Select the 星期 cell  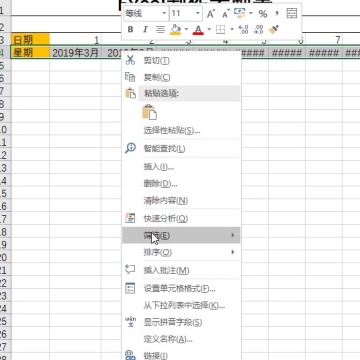(30, 53)
